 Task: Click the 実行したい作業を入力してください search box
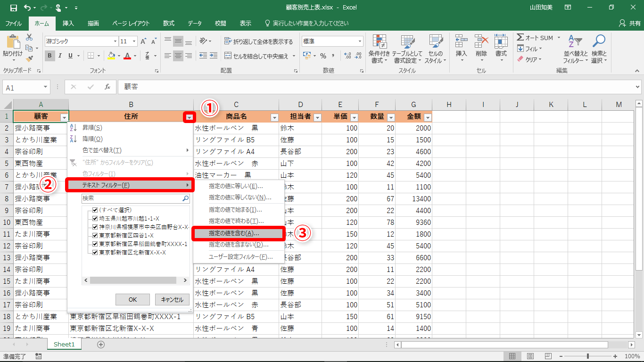(306, 23)
